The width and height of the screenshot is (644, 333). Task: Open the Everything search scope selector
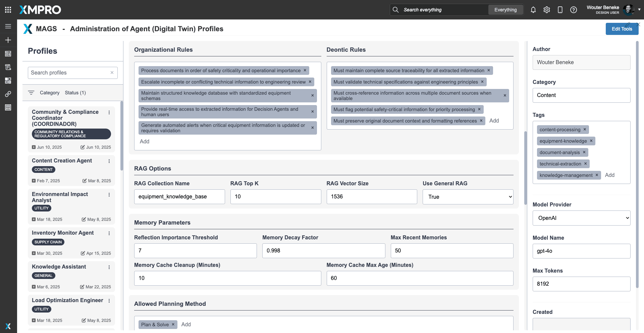[505, 10]
